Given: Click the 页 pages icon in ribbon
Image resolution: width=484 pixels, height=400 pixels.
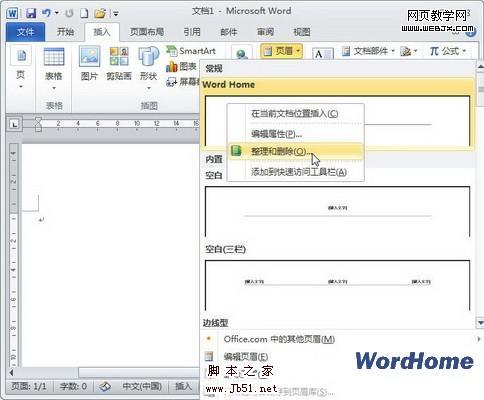Looking at the screenshot, I should point(21,56).
